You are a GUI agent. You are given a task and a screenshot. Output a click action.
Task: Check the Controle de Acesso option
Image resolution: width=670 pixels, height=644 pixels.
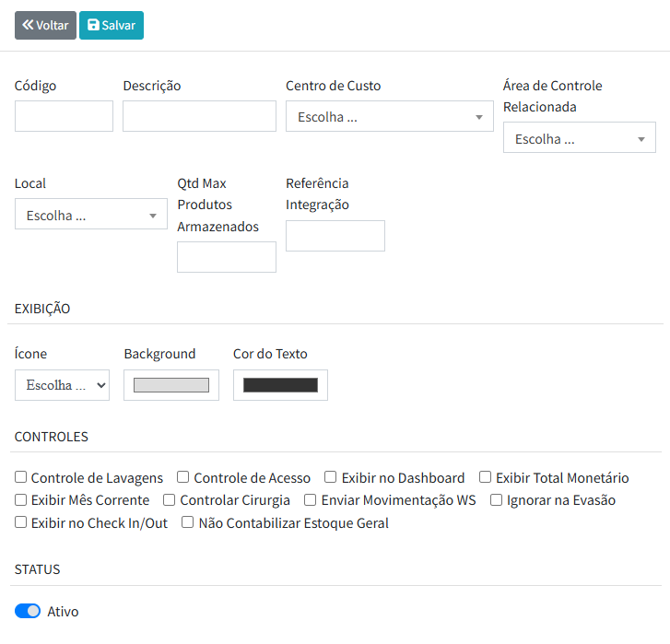tap(183, 477)
